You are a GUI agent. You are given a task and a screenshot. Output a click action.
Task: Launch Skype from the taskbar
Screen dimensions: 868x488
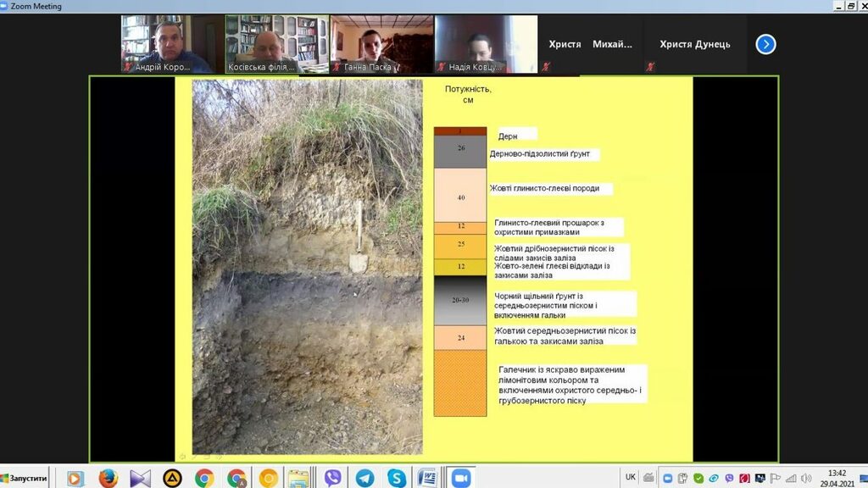pos(396,478)
